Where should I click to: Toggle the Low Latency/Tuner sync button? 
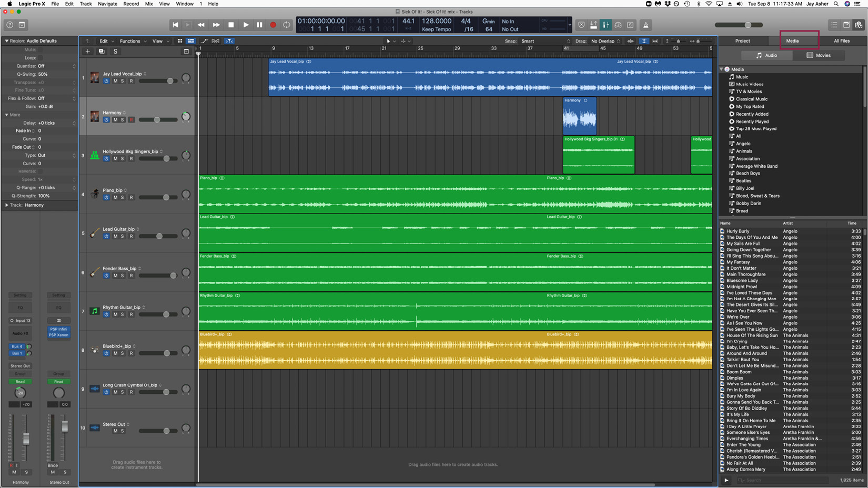click(x=593, y=25)
